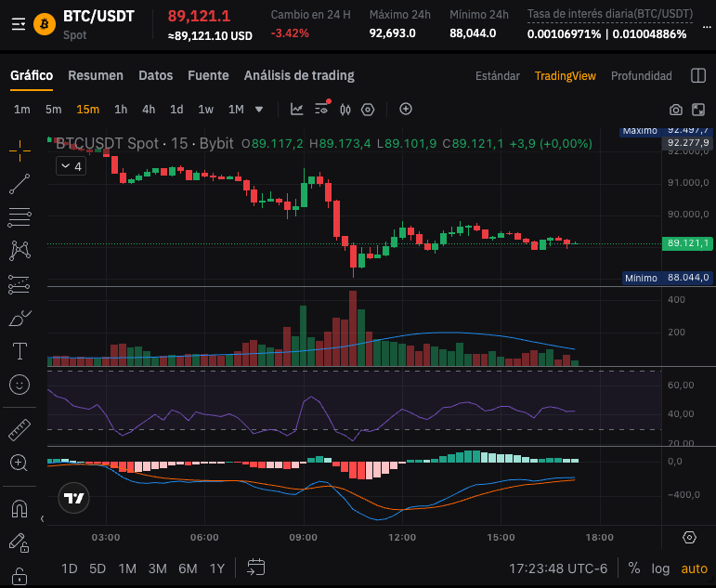Set chart interval to 5m

click(54, 110)
